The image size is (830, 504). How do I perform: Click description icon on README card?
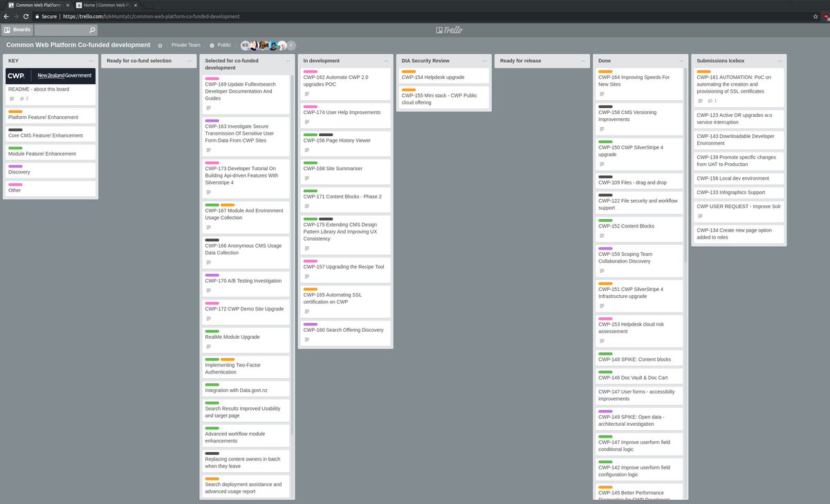(12, 99)
